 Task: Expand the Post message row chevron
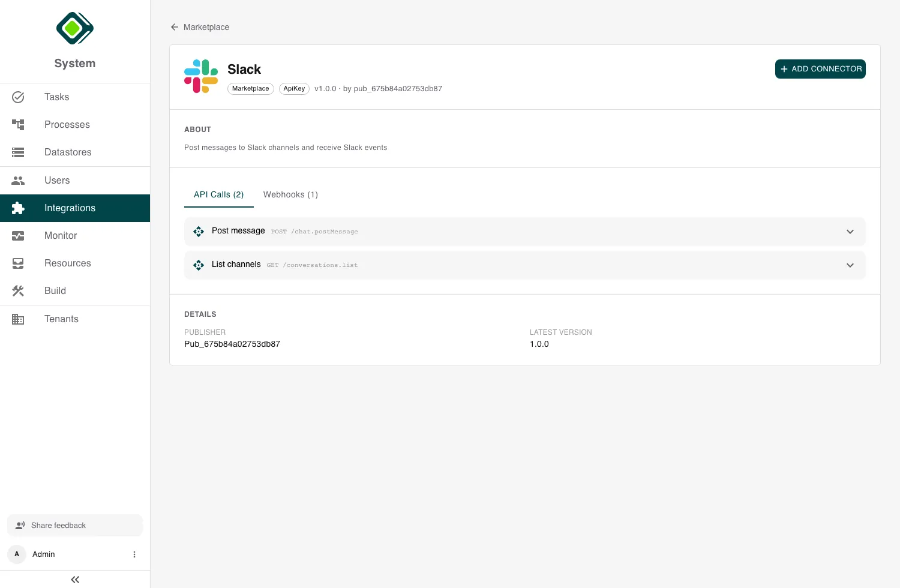(x=850, y=232)
